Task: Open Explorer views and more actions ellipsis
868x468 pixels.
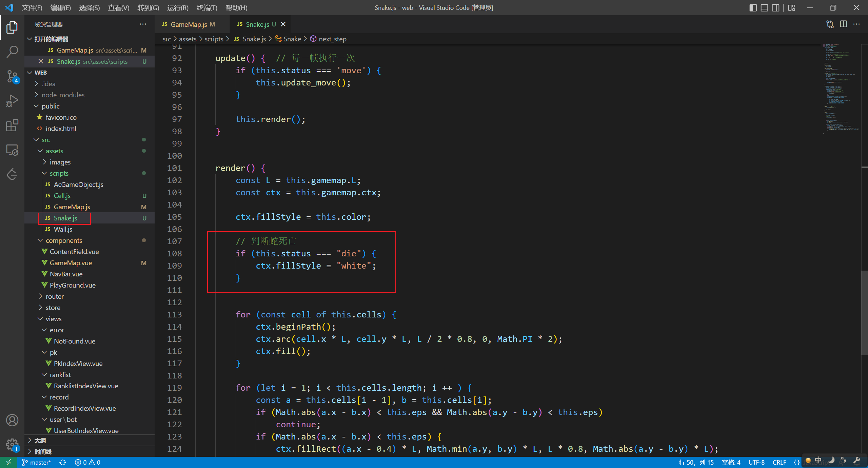Action: (x=143, y=24)
